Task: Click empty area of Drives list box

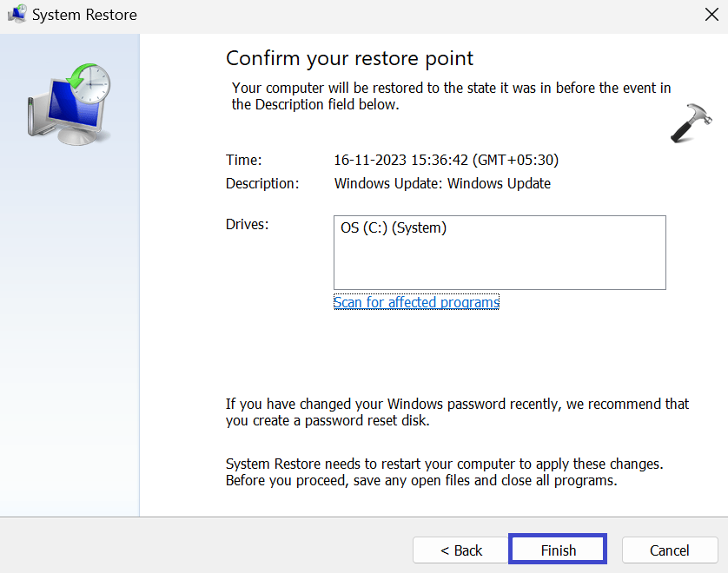Action: (500, 265)
